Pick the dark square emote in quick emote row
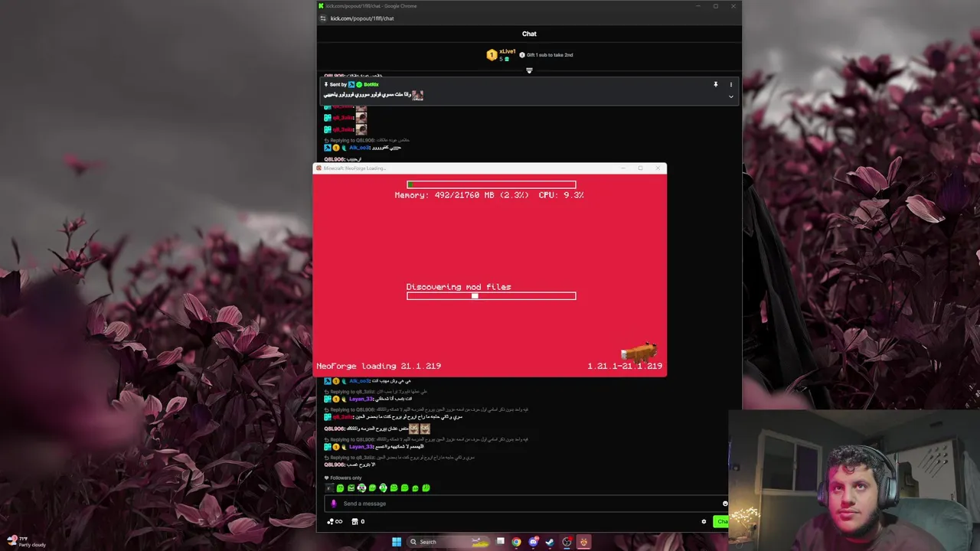980x551 pixels. tap(329, 488)
